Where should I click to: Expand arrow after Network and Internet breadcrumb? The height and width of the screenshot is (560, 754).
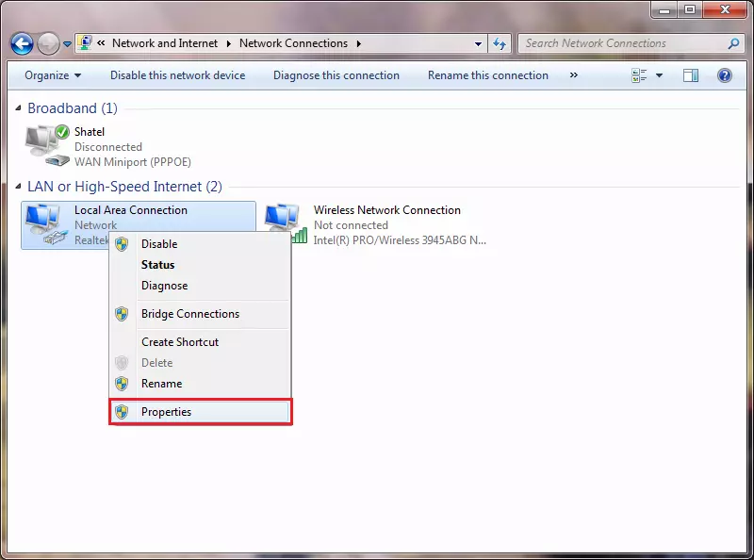228,43
